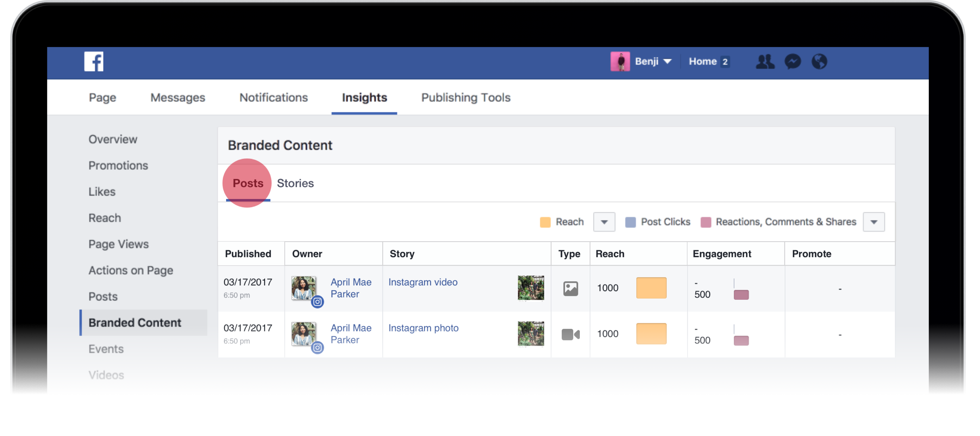Click April Mae Parker avatar in Instagram photo row
The height and width of the screenshot is (436, 980).
pos(303,334)
